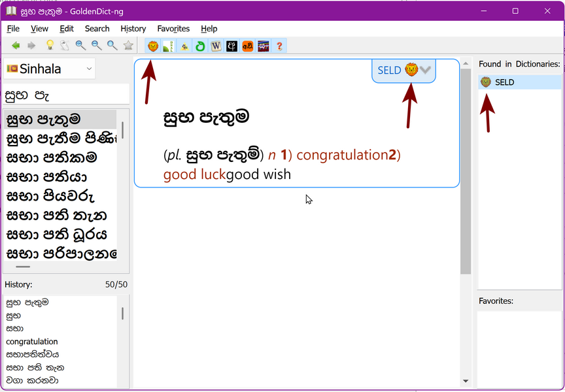Click the zoom out magnifier icon
This screenshot has width=565, height=392.
click(x=97, y=46)
